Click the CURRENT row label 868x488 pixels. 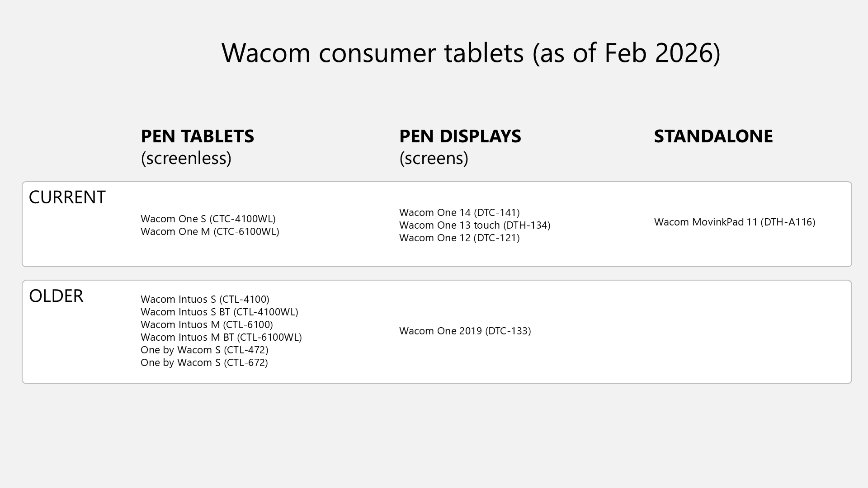[x=67, y=197]
